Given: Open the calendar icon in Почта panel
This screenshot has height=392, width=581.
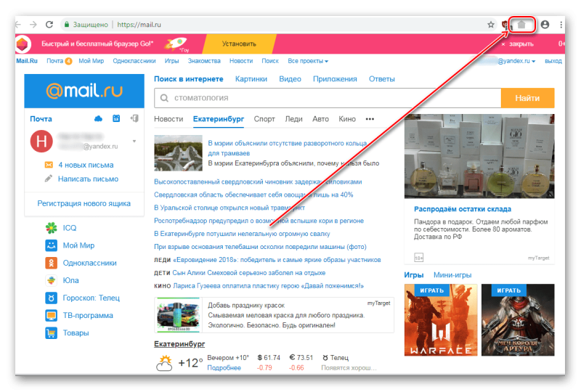Looking at the screenshot, I should click(116, 118).
